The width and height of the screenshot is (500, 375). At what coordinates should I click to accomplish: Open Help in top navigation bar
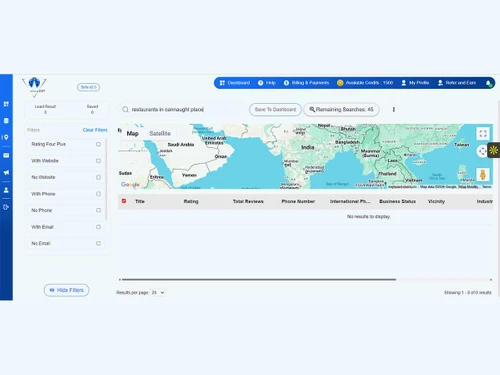(x=267, y=83)
